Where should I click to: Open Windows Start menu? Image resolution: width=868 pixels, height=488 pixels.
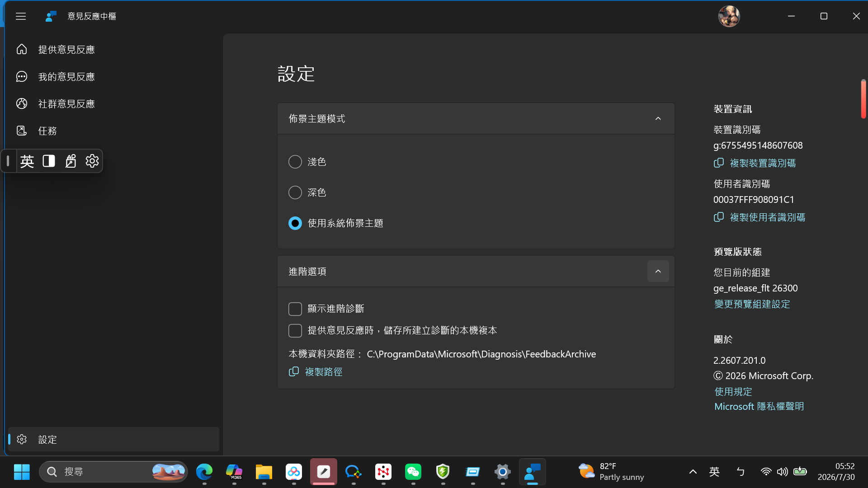pyautogui.click(x=22, y=472)
